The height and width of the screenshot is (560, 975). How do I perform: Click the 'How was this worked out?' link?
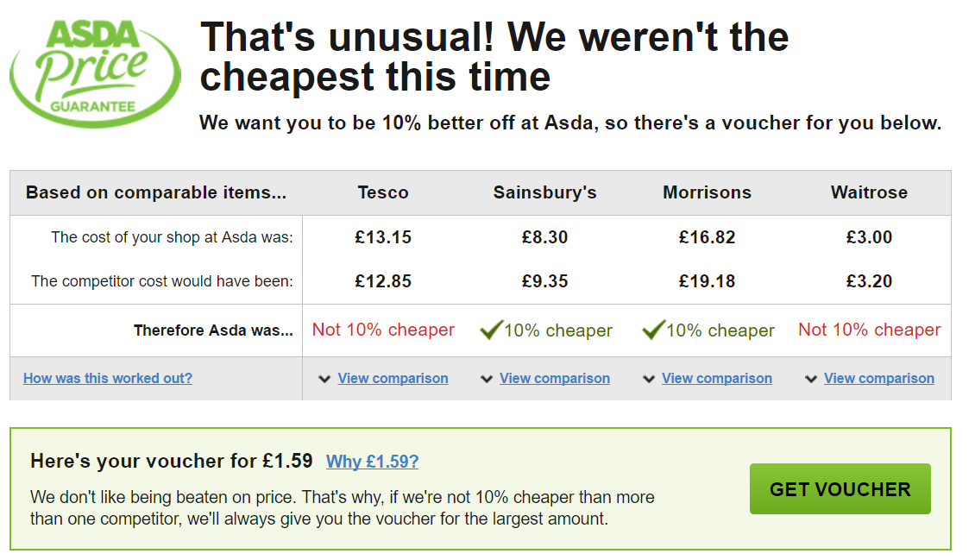coord(108,378)
